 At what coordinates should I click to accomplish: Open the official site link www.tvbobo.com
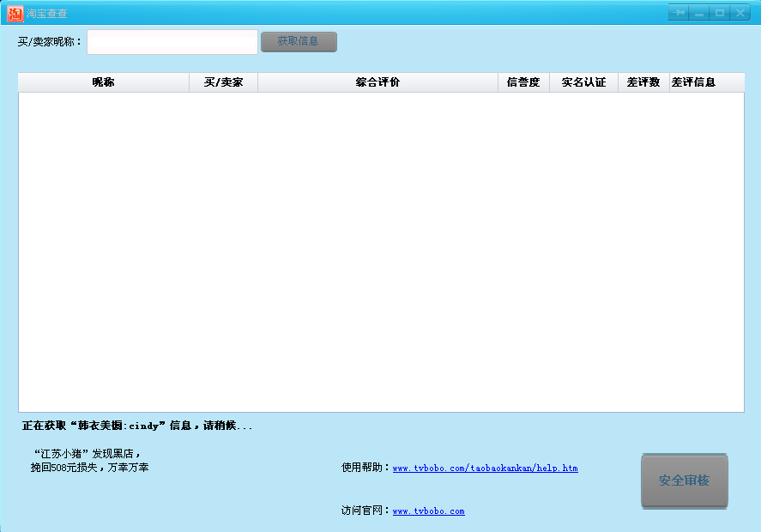(429, 511)
